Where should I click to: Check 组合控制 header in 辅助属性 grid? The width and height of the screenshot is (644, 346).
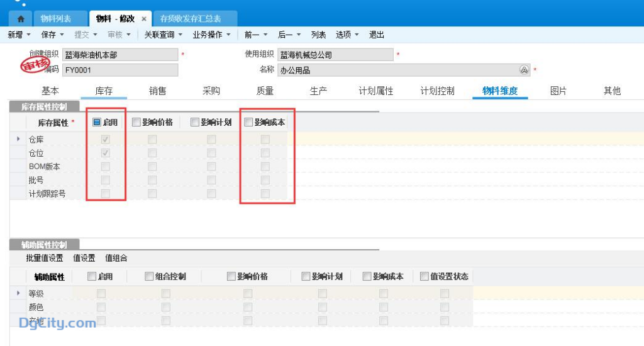click(x=149, y=276)
